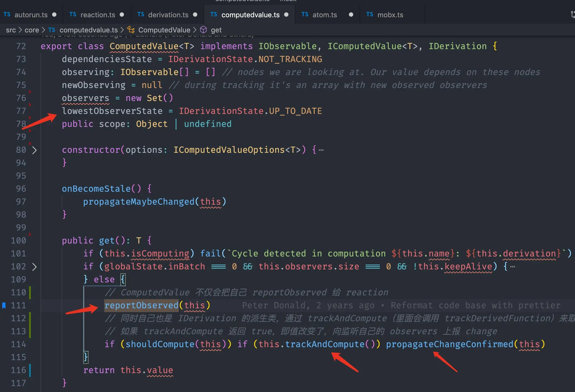The height and width of the screenshot is (392, 575).
Task: Click unsaved dot on computedvalue.ts tab
Action: tap(286, 15)
